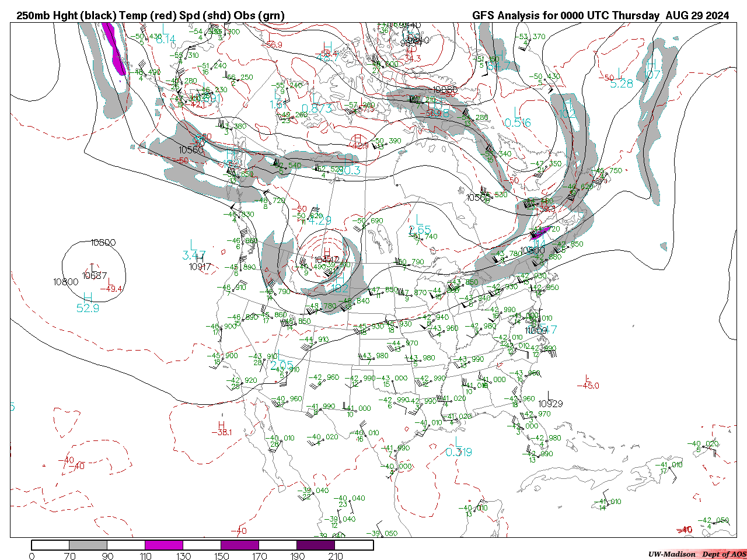Image resolution: width=747 pixels, height=560 pixels.
Task: Click the "10929" height label off the coast
Action: coord(550,404)
